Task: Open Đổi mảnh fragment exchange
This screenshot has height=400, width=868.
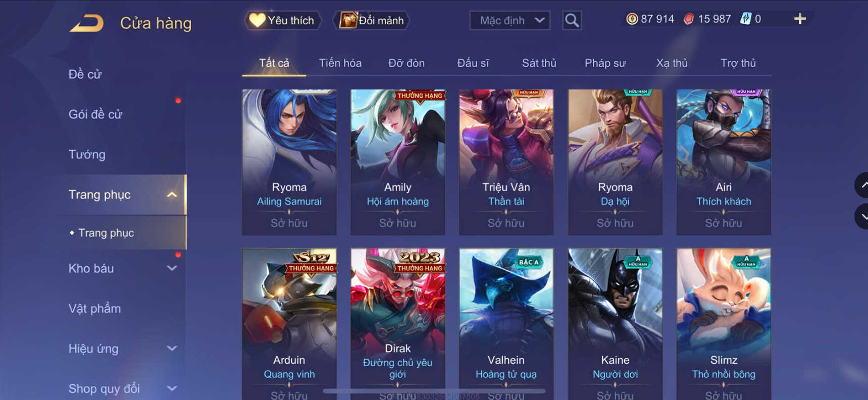Action: (371, 21)
